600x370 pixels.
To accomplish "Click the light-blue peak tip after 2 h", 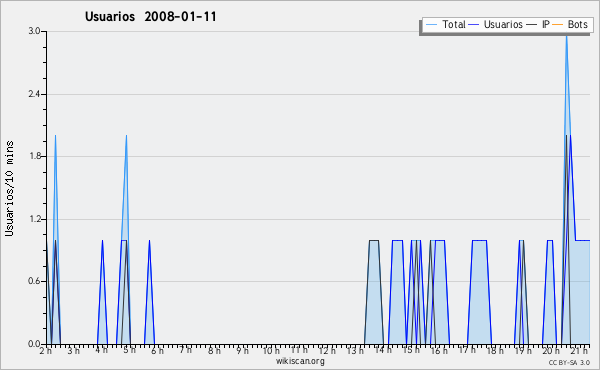I will (x=55, y=137).
